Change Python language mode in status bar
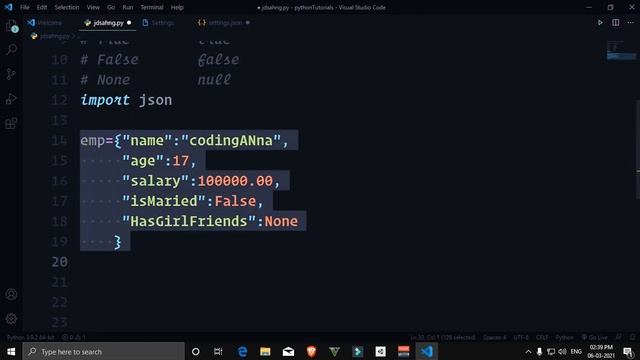640x360 pixels. [564, 338]
